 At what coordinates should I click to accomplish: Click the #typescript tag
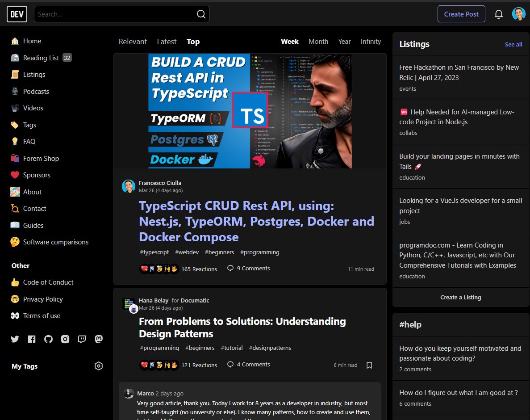click(x=154, y=252)
